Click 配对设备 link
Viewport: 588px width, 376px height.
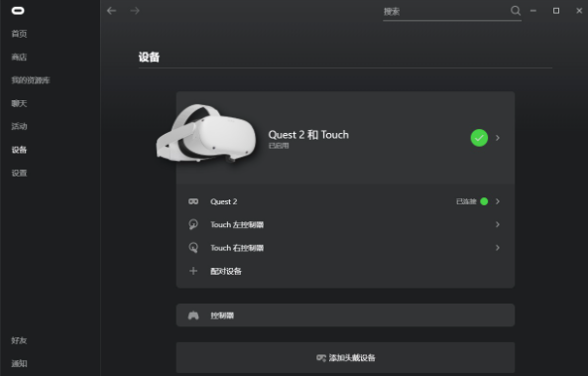(x=226, y=271)
